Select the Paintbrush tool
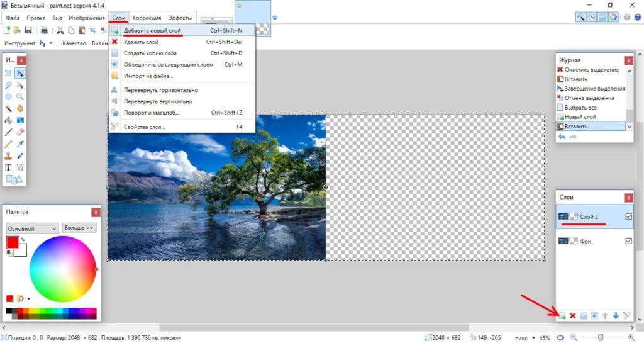This screenshot has height=343, width=644. tap(8, 132)
